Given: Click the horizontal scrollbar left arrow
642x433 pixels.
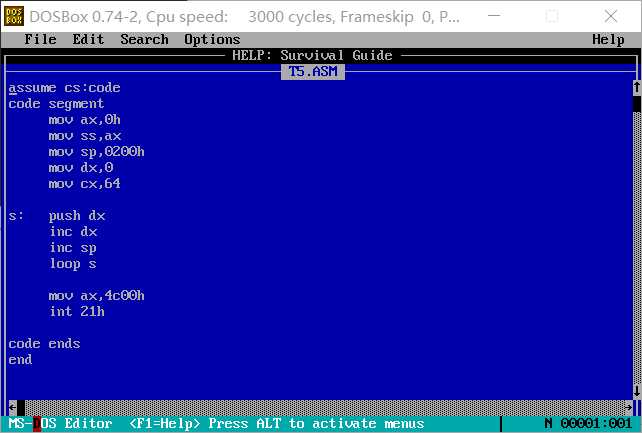Looking at the screenshot, I should pyautogui.click(x=12, y=407).
